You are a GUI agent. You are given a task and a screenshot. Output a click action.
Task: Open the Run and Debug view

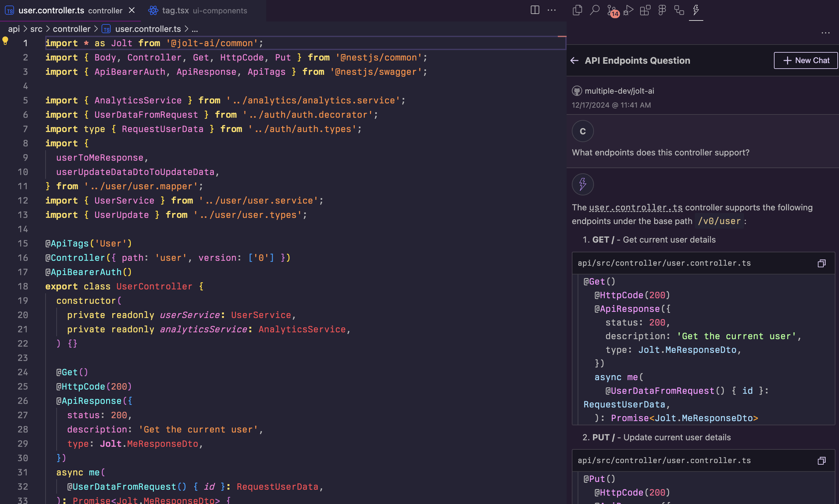click(x=628, y=10)
